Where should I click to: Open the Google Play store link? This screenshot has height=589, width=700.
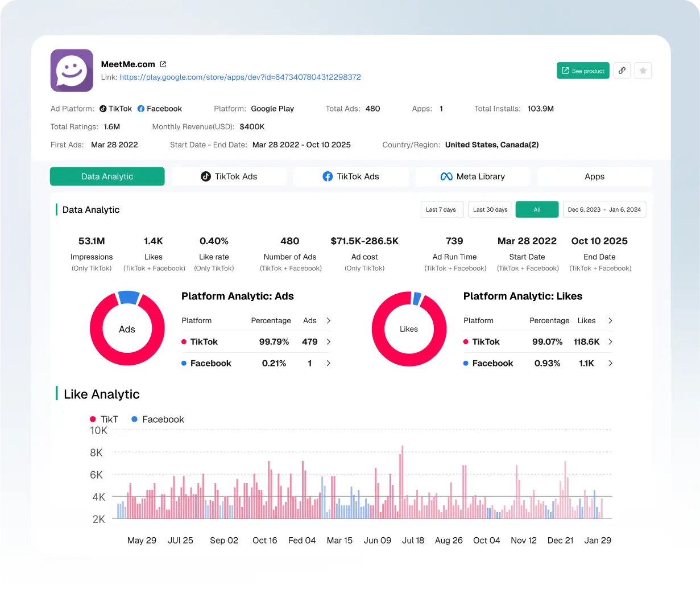coord(241,77)
